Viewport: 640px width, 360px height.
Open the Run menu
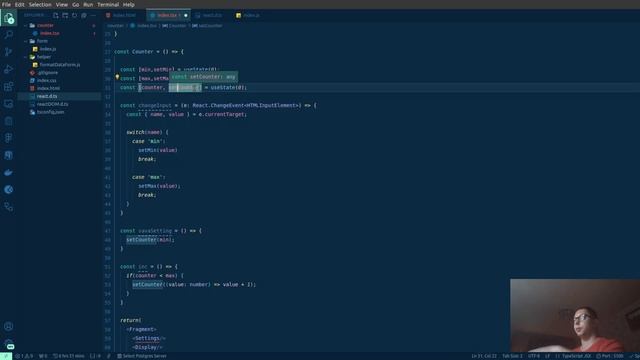88,4
